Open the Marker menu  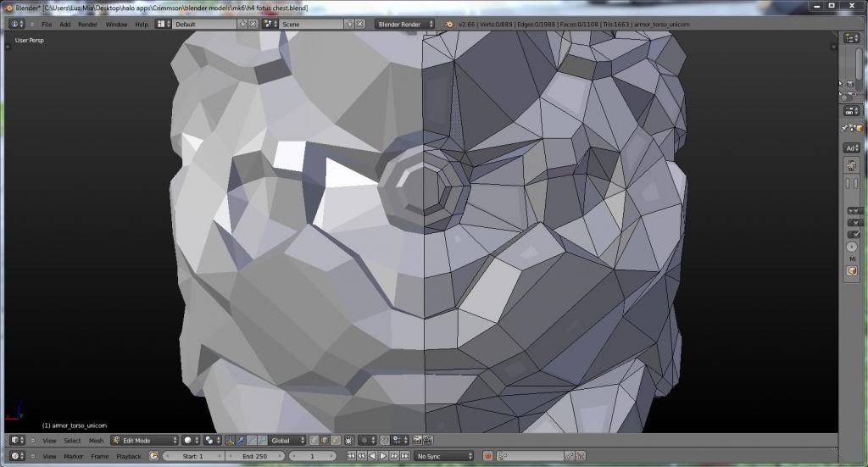point(74,457)
